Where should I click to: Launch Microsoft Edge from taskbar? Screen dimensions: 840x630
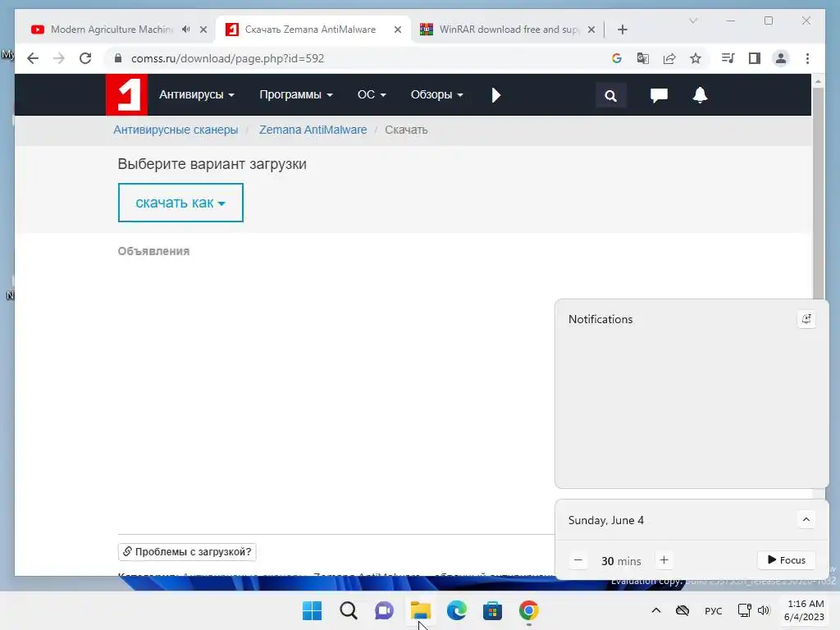point(456,610)
